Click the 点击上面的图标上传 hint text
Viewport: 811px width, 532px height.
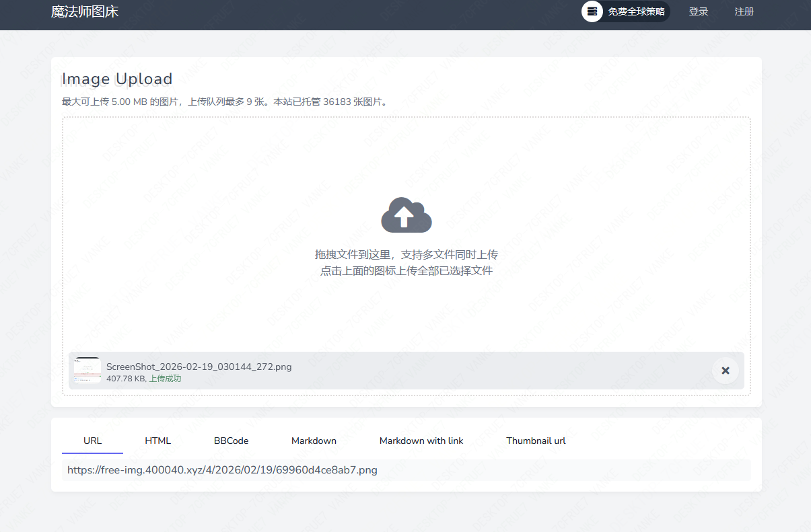406,271
